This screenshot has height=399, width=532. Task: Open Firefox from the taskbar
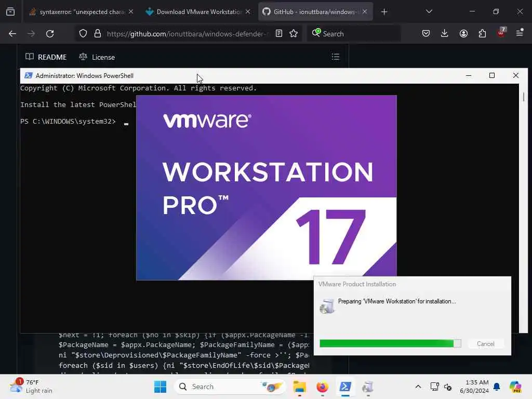pos(322,387)
